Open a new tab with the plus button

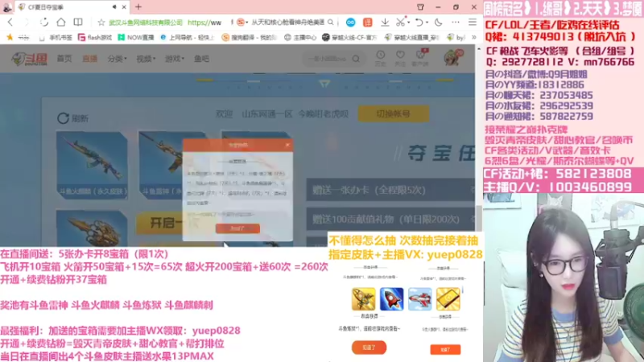point(138,7)
